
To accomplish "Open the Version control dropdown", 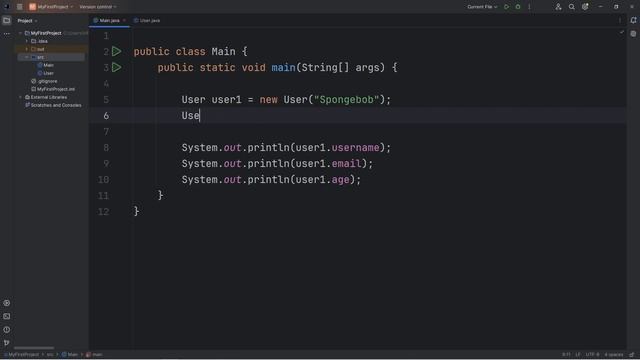I will click(98, 7).
